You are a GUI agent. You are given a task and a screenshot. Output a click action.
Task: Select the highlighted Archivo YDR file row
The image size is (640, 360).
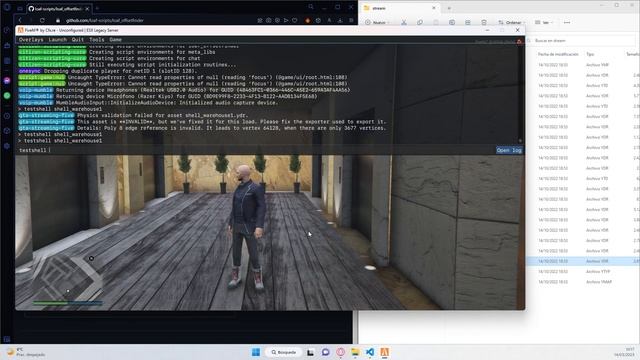click(583, 261)
